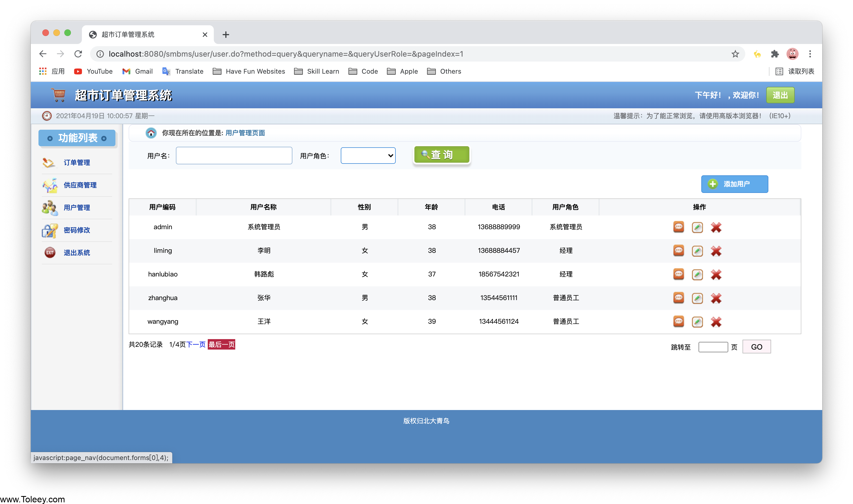
Task: Click the green 查询 search button
Action: click(441, 155)
